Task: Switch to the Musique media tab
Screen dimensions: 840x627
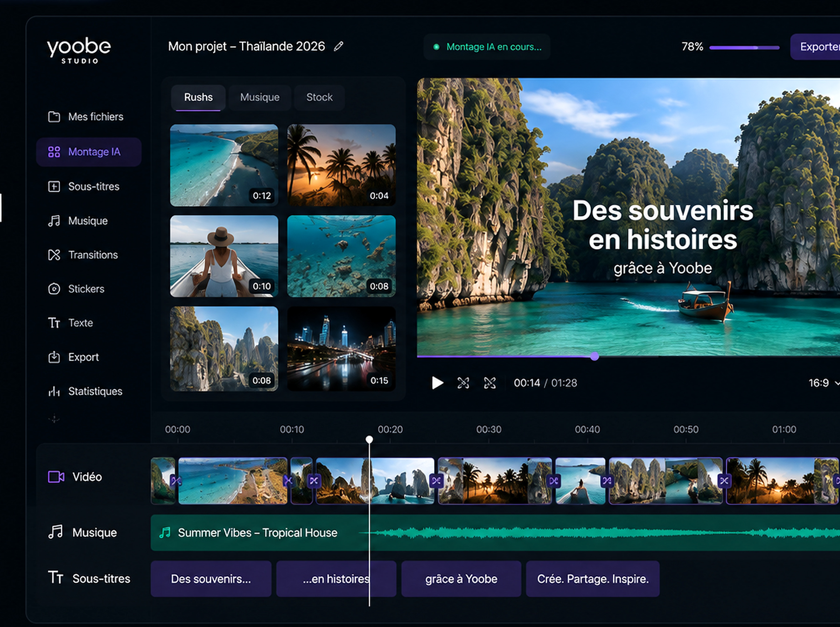Action: [x=259, y=97]
